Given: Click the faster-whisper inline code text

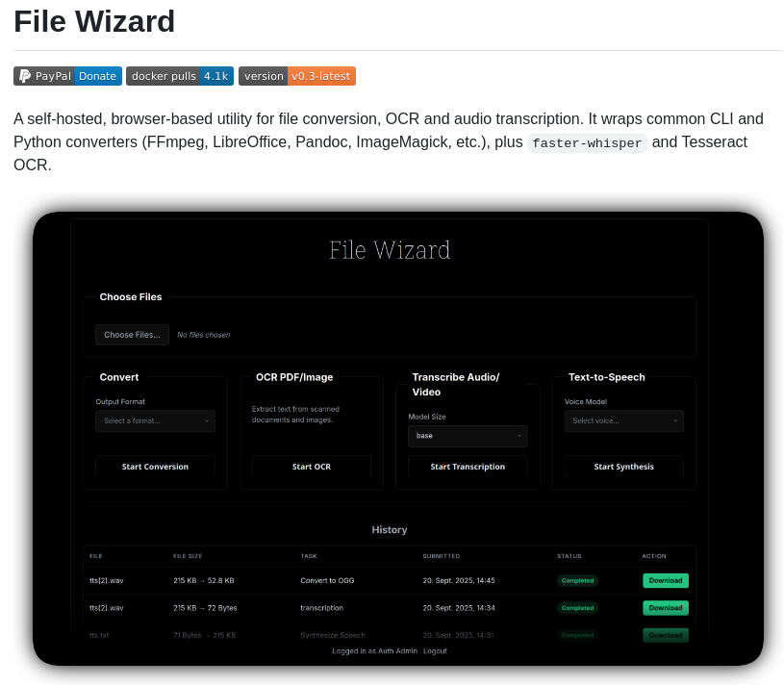Looking at the screenshot, I should pyautogui.click(x=587, y=142).
